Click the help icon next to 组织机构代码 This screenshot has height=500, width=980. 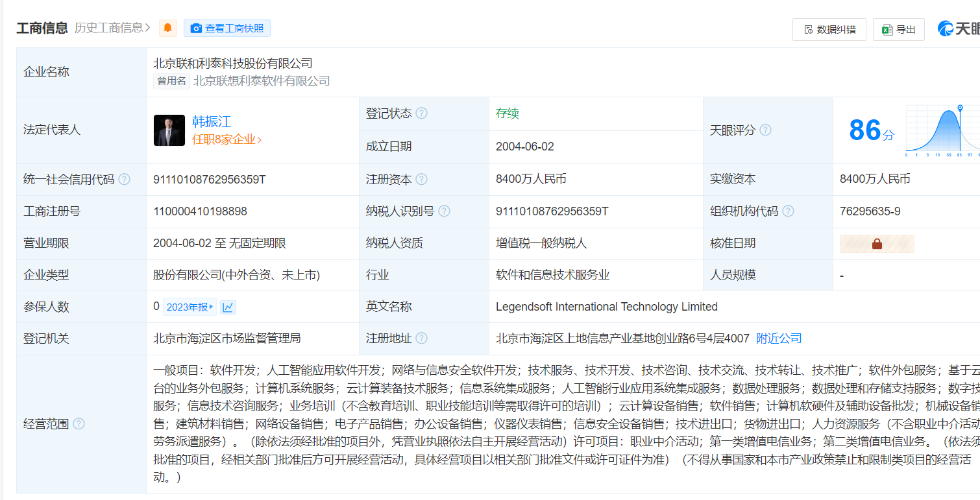point(789,211)
